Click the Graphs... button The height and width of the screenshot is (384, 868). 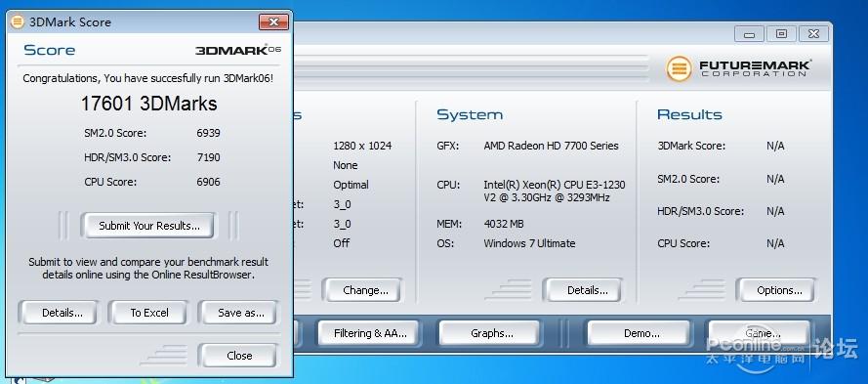coord(490,333)
